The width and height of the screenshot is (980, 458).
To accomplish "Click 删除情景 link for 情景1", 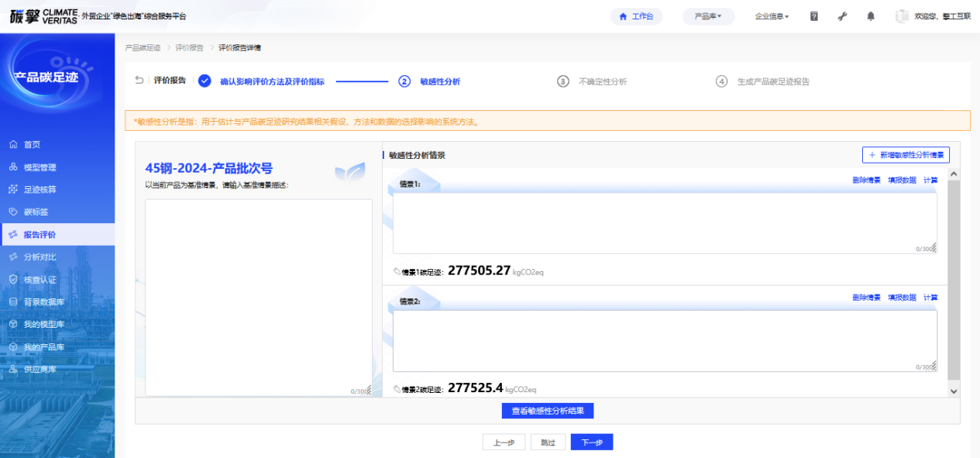I will click(x=866, y=180).
